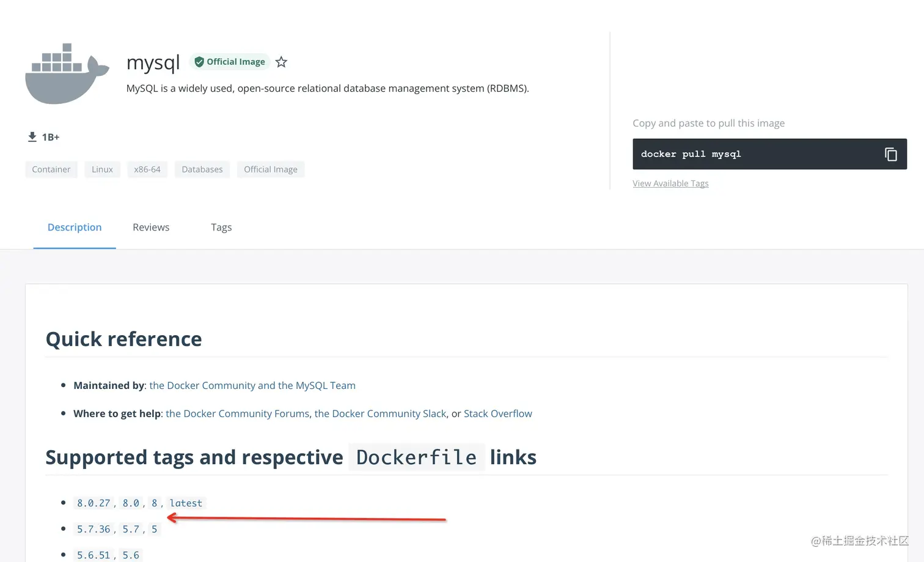924x562 pixels.
Task: Open the 8.0 tag link
Action: tap(131, 503)
